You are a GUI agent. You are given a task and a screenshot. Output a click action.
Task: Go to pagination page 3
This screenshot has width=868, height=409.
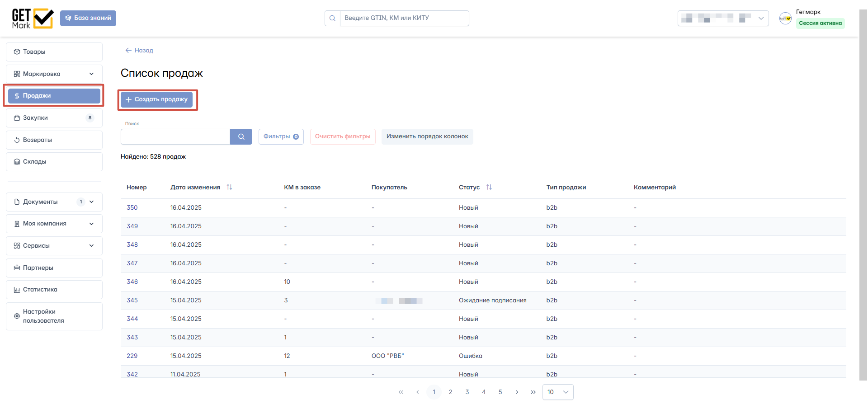tap(467, 392)
